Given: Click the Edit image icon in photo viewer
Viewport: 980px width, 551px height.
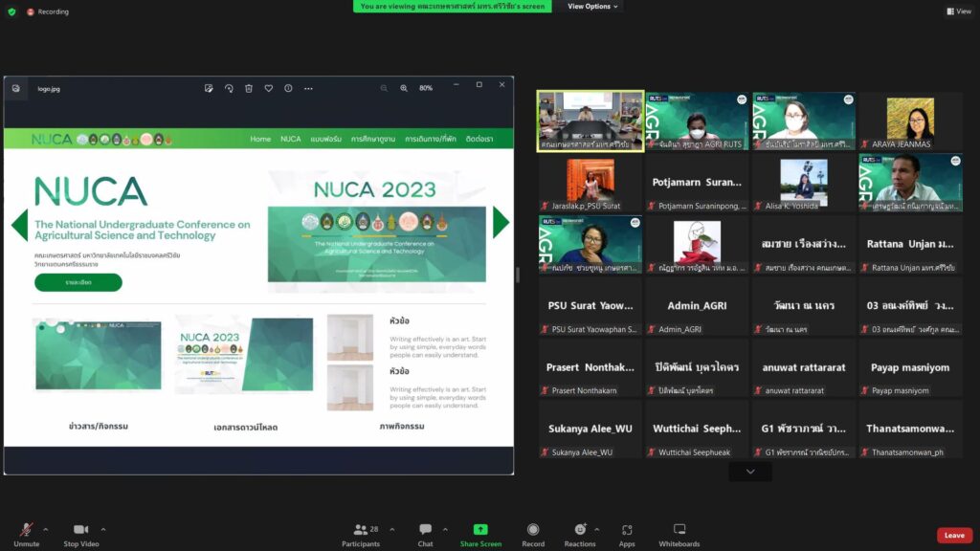Looking at the screenshot, I should click(x=209, y=88).
